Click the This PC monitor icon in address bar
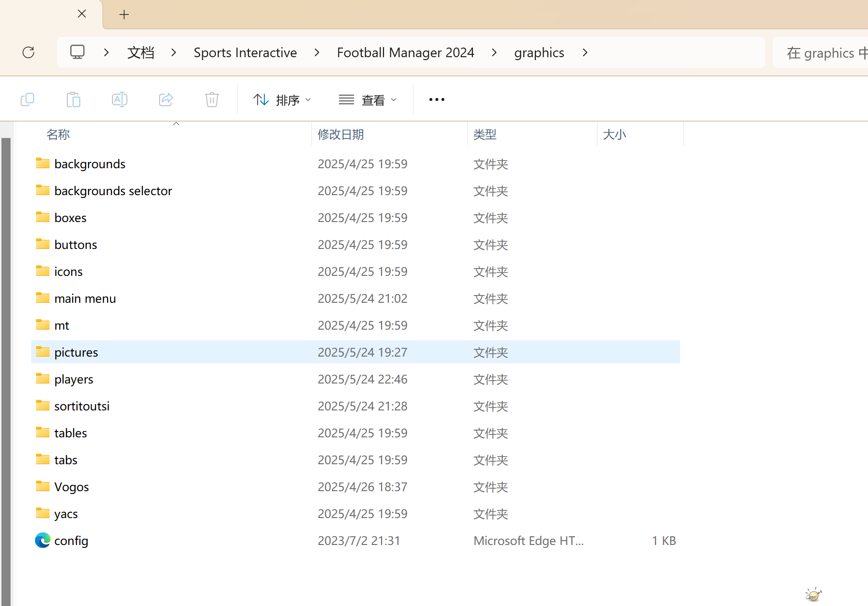The width and height of the screenshot is (868, 606). [77, 52]
